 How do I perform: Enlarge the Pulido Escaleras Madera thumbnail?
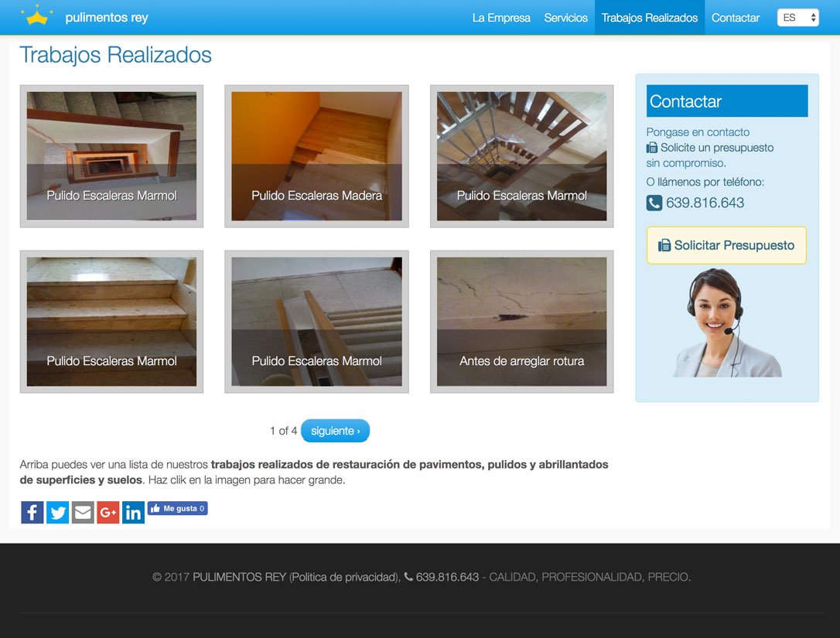[316, 156]
